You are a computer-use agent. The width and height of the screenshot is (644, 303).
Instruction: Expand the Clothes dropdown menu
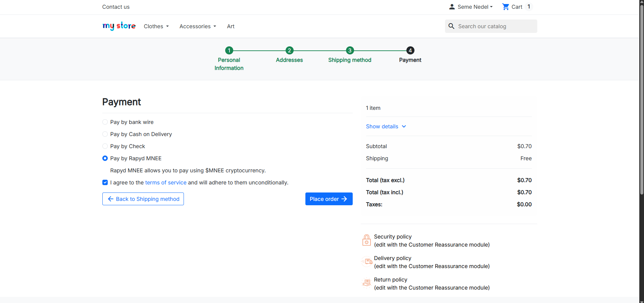[x=156, y=26]
